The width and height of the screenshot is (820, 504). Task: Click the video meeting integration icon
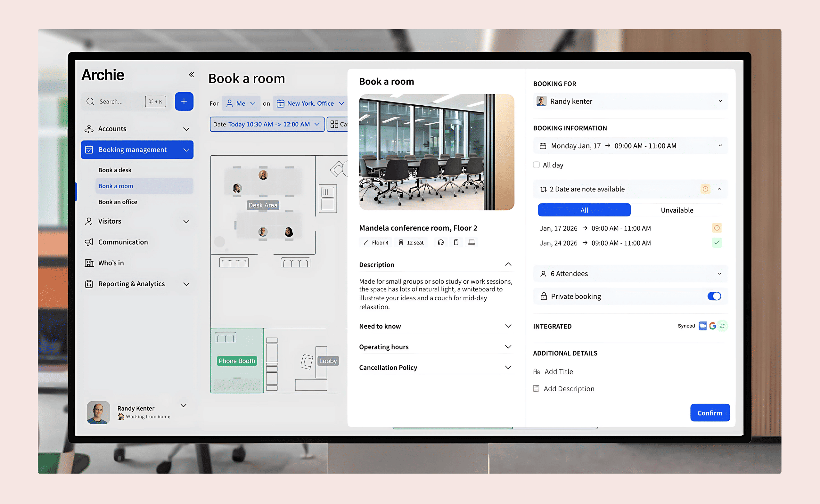coord(703,326)
